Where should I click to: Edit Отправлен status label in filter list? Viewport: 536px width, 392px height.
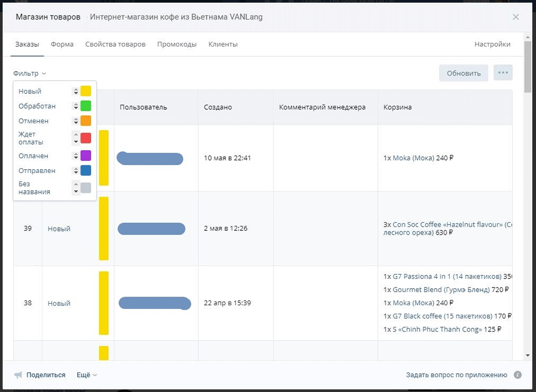pos(37,170)
